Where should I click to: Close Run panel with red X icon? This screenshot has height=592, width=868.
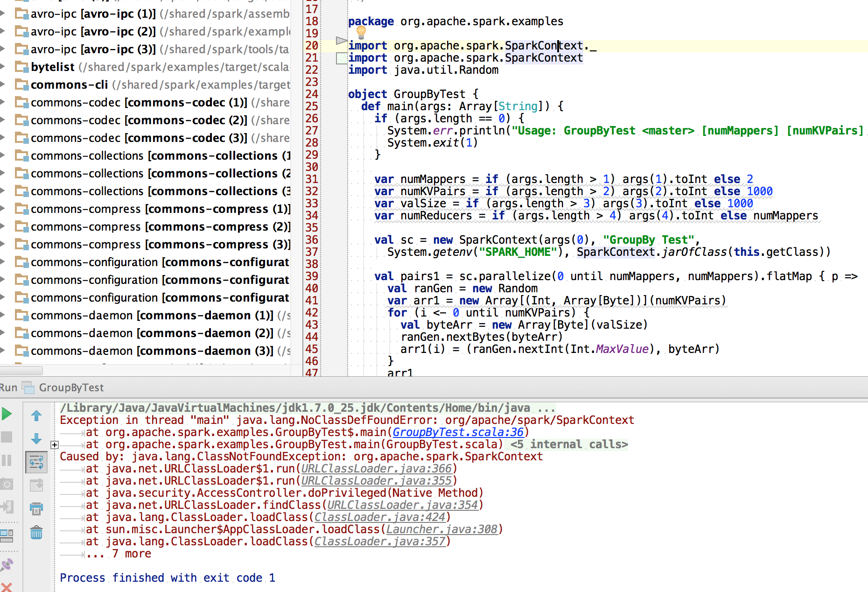click(7, 587)
